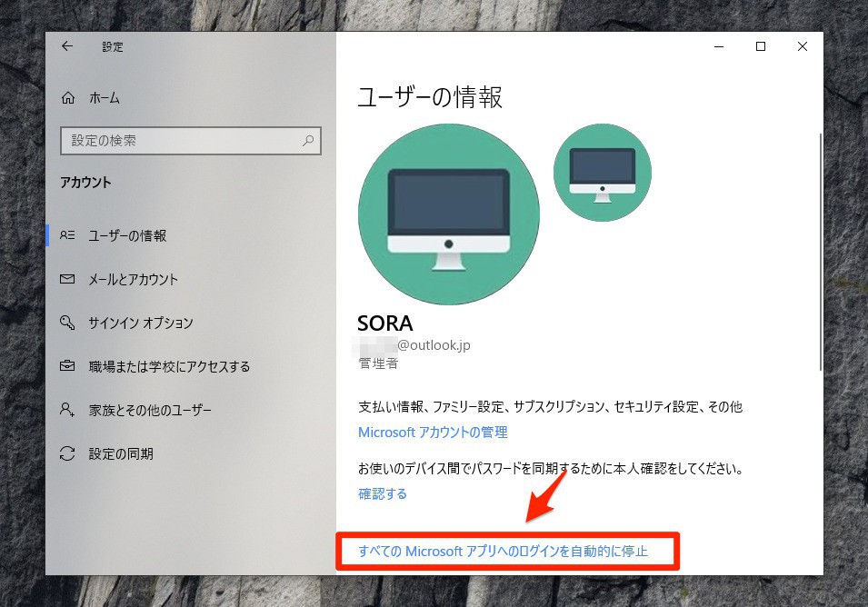The height and width of the screenshot is (607, 868).
Task: Click the SORA user name text
Action: [x=385, y=323]
